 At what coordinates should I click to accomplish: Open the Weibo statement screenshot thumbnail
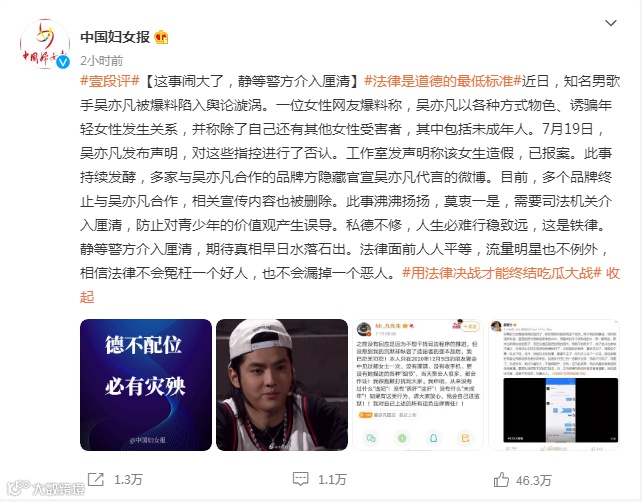pyautogui.click(x=418, y=385)
